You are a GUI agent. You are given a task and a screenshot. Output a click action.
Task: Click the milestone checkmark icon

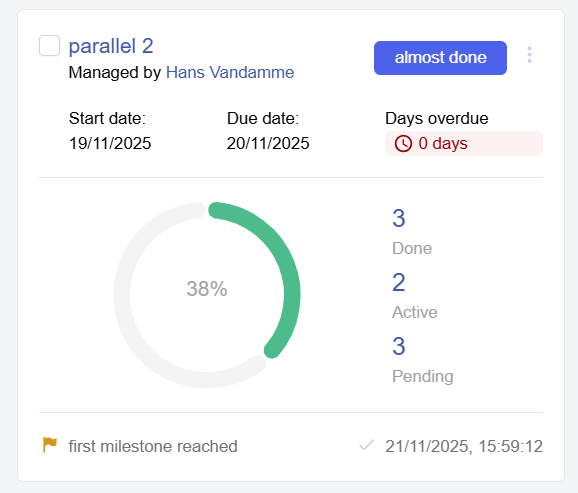(367, 445)
